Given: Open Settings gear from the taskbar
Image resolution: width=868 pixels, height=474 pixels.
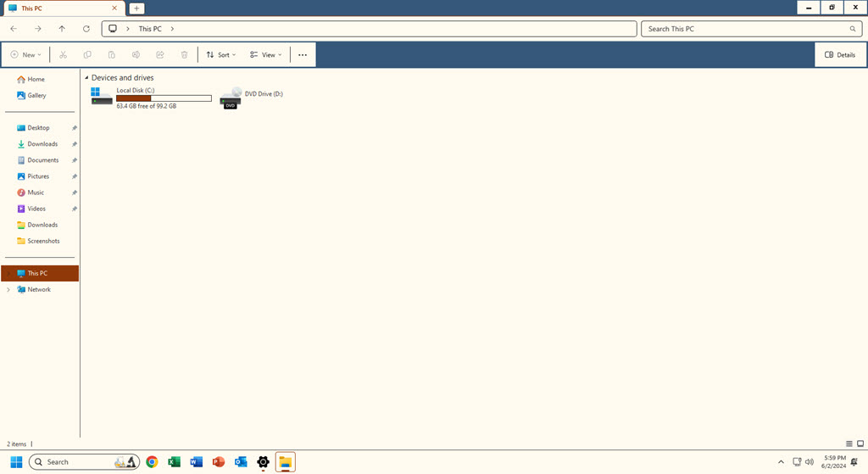Looking at the screenshot, I should click(263, 462).
